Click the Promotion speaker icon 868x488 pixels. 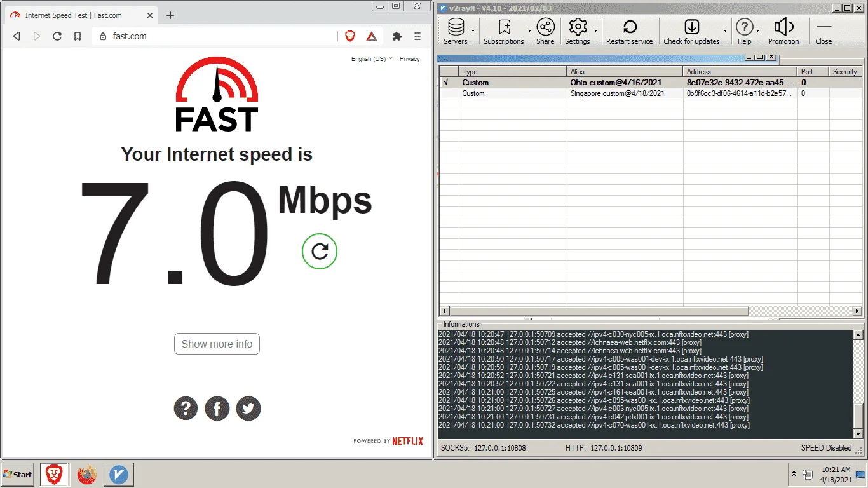[x=783, y=27]
